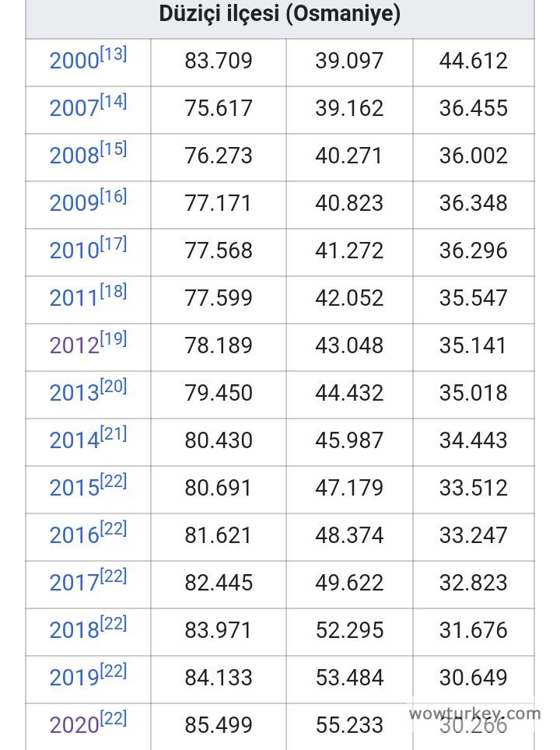Viewport: 560px width, 750px height.
Task: Jump to footnote [16]
Action: (x=113, y=197)
